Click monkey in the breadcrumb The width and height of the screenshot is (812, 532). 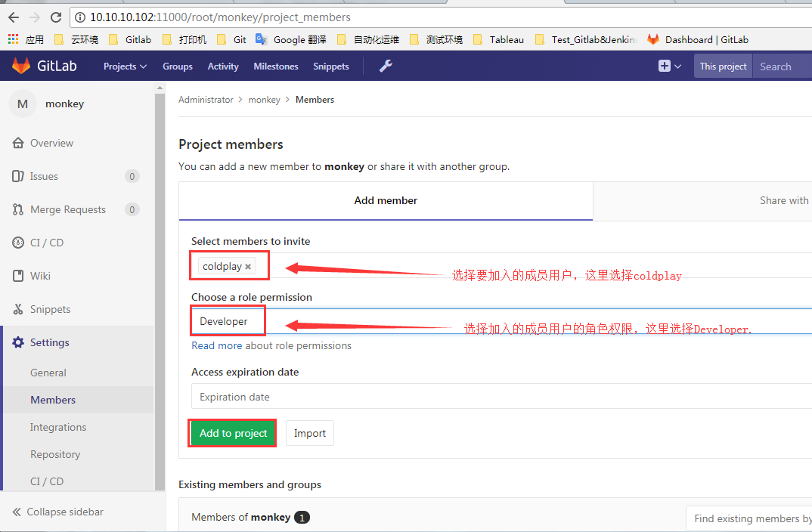coord(264,99)
